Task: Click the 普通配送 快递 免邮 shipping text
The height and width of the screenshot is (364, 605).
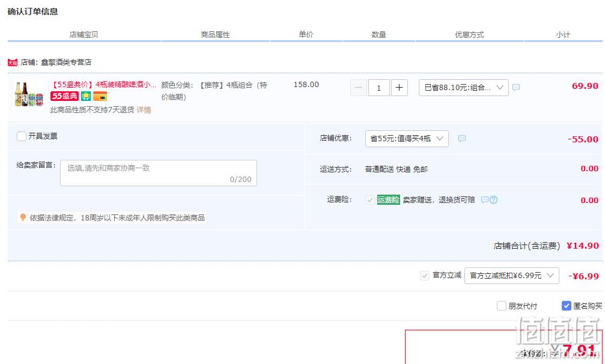Action: tap(397, 169)
